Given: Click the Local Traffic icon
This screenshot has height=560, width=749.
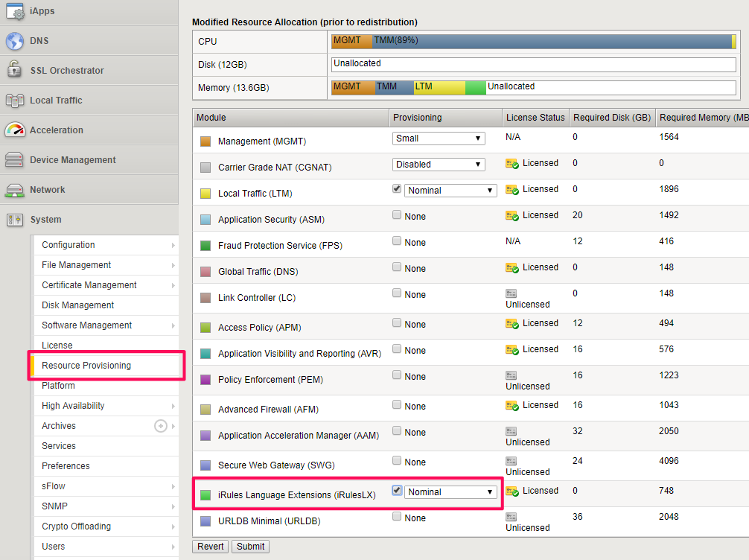Looking at the screenshot, I should (15, 101).
